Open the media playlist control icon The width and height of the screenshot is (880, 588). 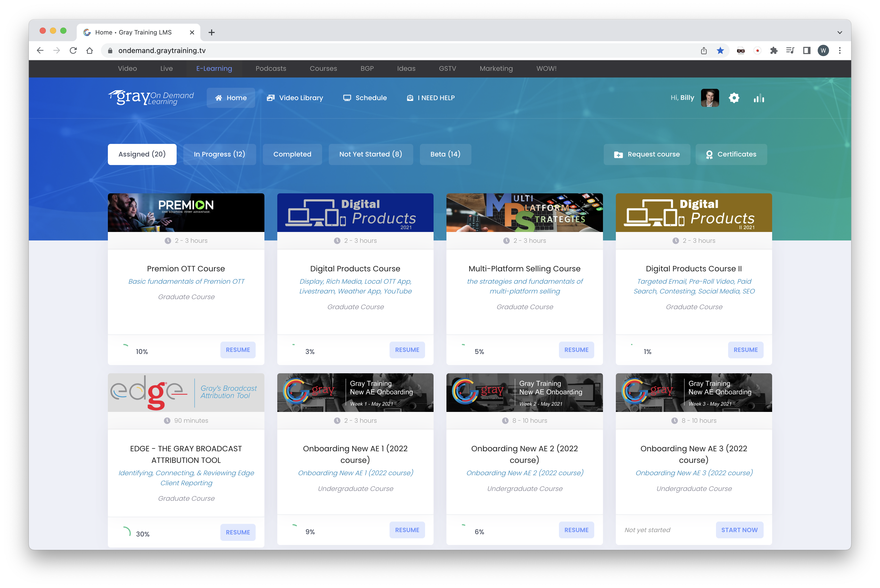[790, 51]
